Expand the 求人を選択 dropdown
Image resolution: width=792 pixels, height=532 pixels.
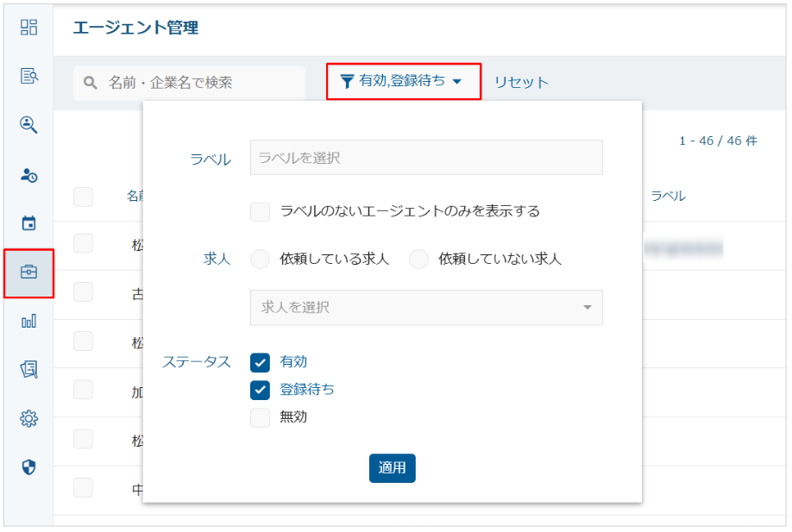[x=426, y=308]
